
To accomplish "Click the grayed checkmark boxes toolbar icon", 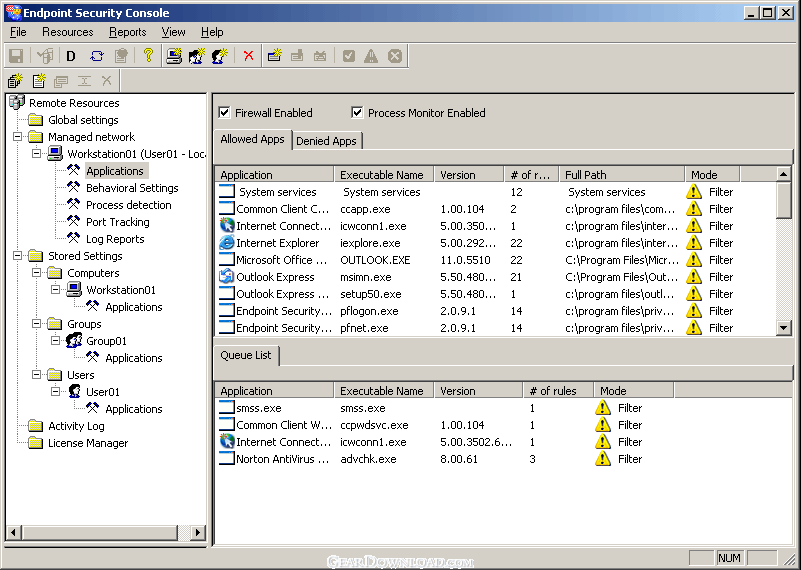I will click(x=45, y=56).
